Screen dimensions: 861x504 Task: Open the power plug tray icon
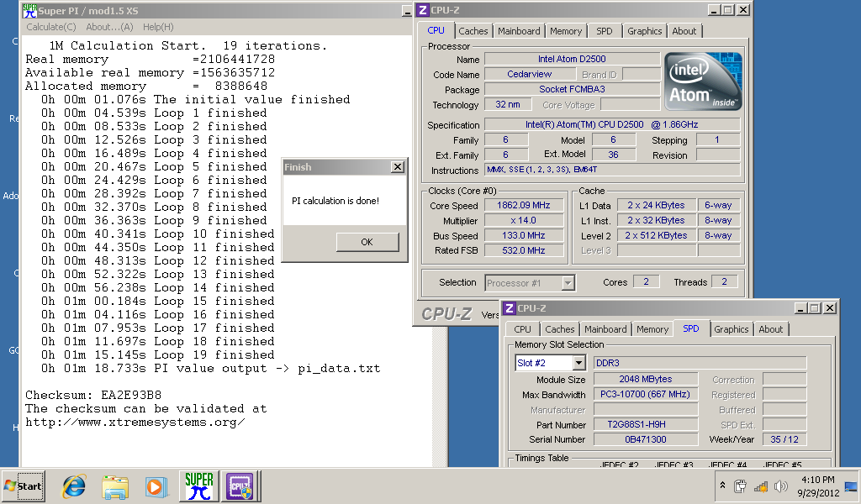740,486
